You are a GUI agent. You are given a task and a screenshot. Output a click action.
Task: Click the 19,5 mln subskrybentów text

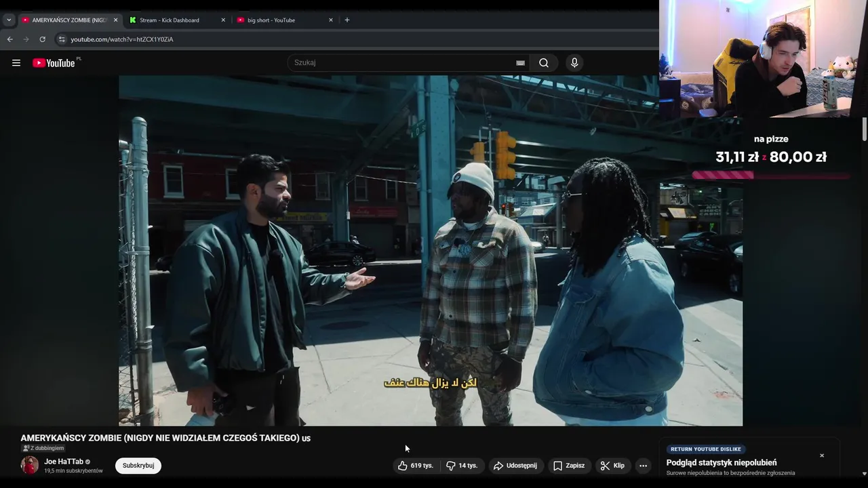pos(73,471)
